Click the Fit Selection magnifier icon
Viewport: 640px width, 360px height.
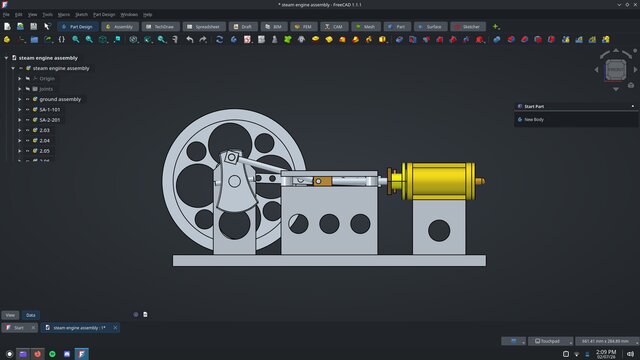89,40
